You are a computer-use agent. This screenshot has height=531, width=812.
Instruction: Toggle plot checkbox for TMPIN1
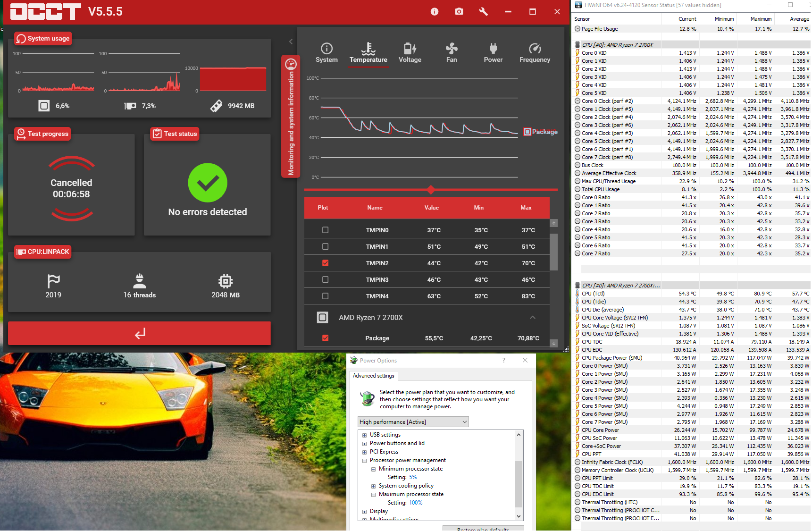tap(325, 246)
